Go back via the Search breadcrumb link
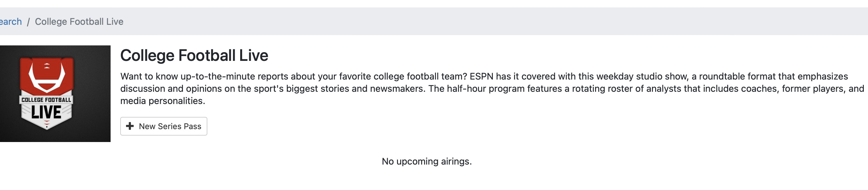 click(x=10, y=22)
